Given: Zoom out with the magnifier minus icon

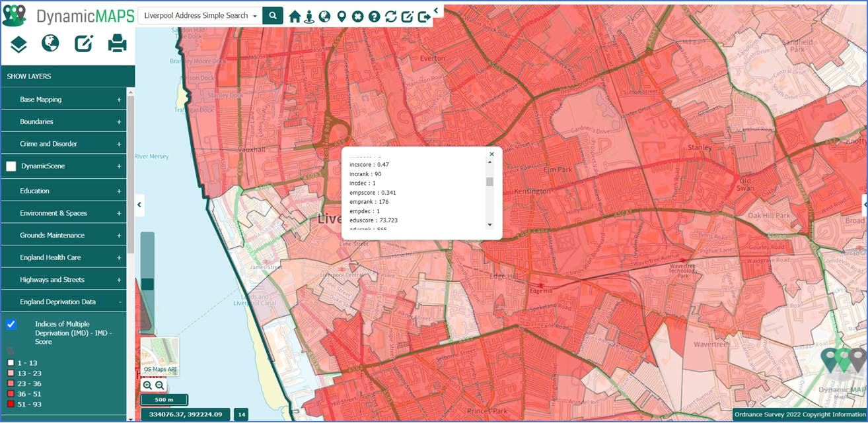Looking at the screenshot, I should (159, 385).
